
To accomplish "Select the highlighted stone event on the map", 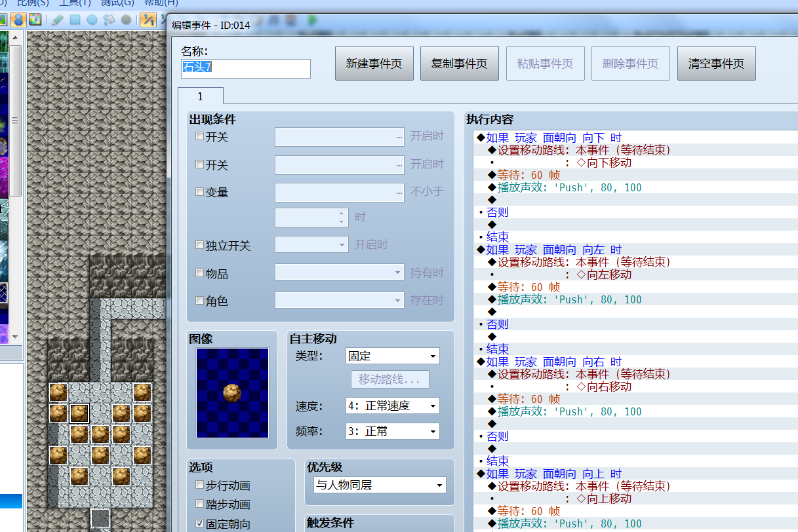I will [79, 413].
